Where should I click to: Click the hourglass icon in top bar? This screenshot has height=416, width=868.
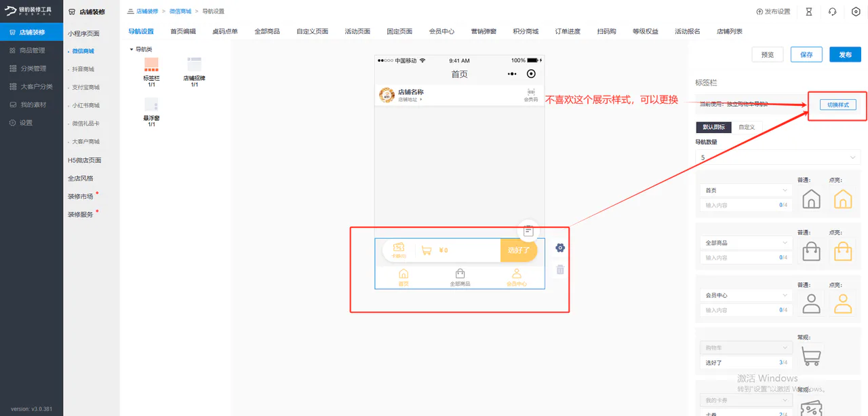[809, 12]
